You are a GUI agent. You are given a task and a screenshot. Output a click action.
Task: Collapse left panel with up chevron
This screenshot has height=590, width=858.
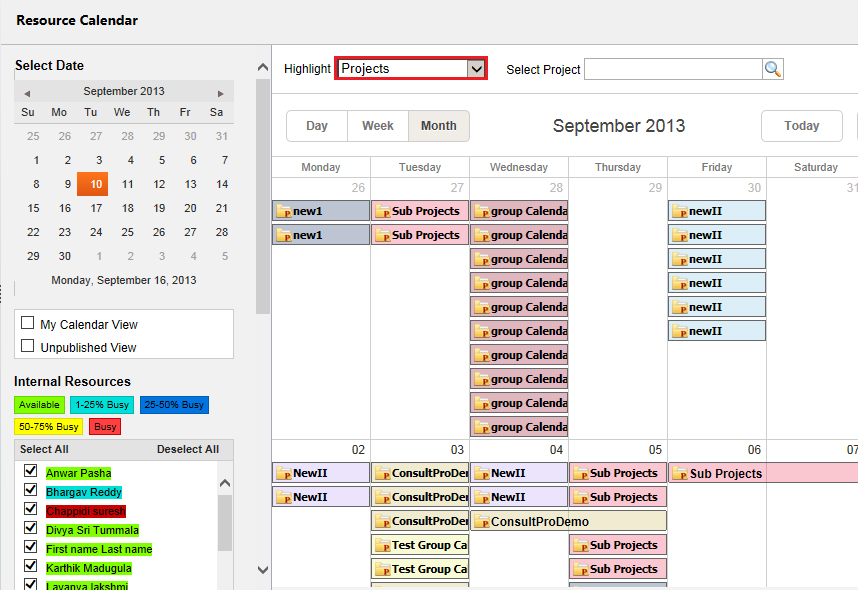tap(263, 68)
